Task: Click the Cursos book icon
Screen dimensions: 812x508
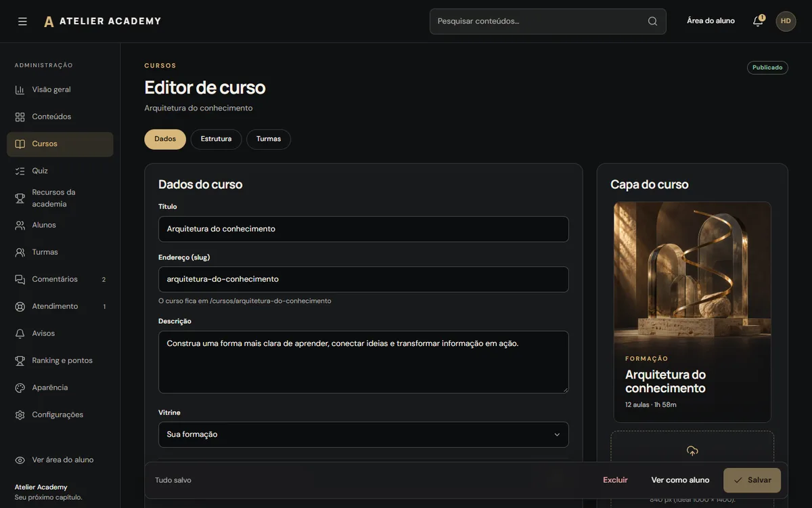Action: coord(20,144)
